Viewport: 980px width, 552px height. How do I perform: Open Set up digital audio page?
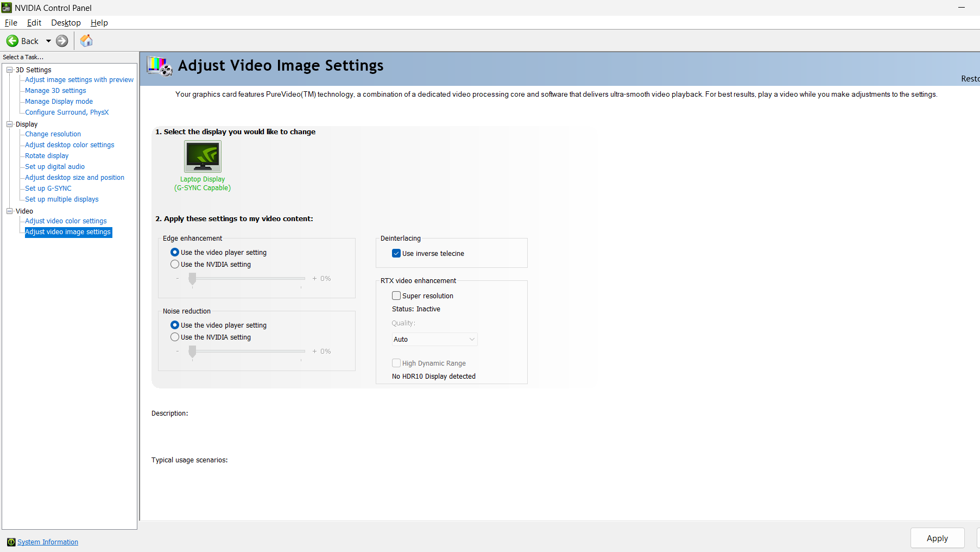click(55, 167)
